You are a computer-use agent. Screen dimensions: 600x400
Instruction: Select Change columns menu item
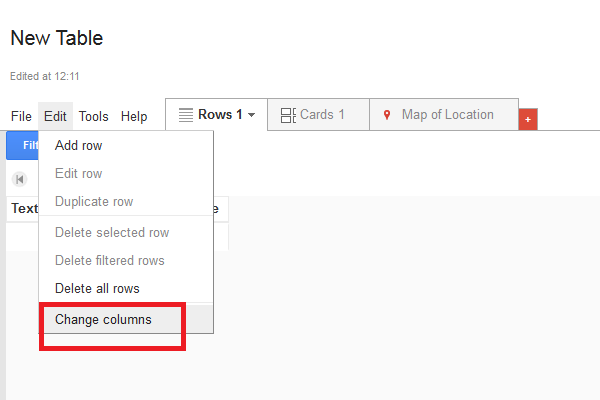[126, 319]
